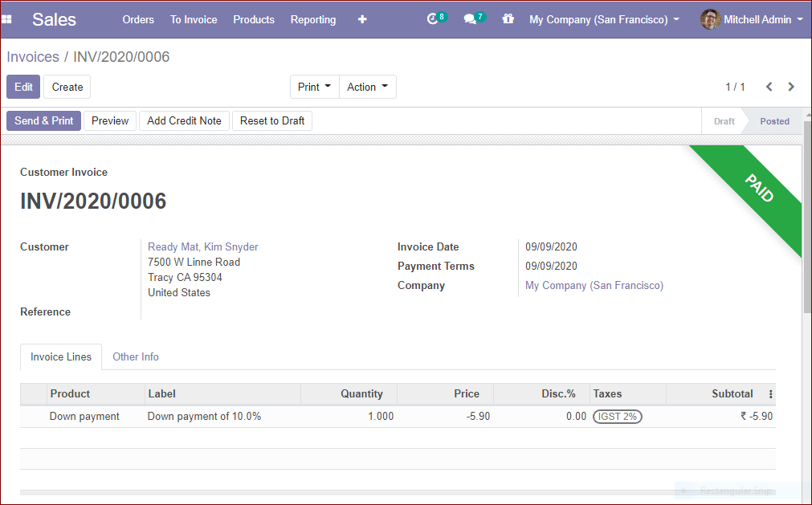Open company link My Company (San Francisco)
Image resolution: width=812 pixels, height=505 pixels.
(594, 286)
